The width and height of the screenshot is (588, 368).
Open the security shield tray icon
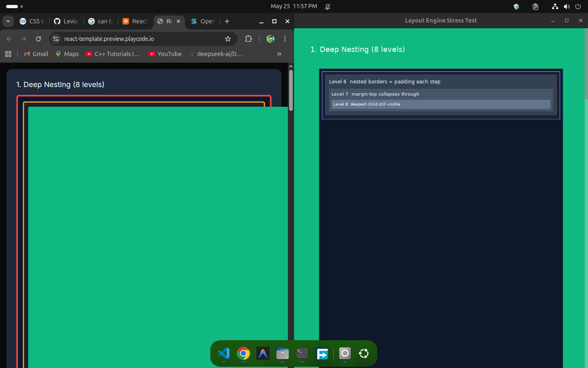(x=517, y=7)
